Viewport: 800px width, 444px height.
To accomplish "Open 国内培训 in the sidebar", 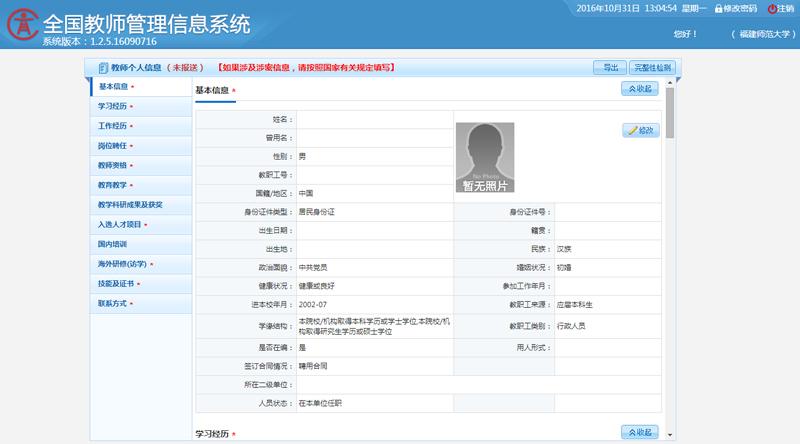I will coord(141,244).
